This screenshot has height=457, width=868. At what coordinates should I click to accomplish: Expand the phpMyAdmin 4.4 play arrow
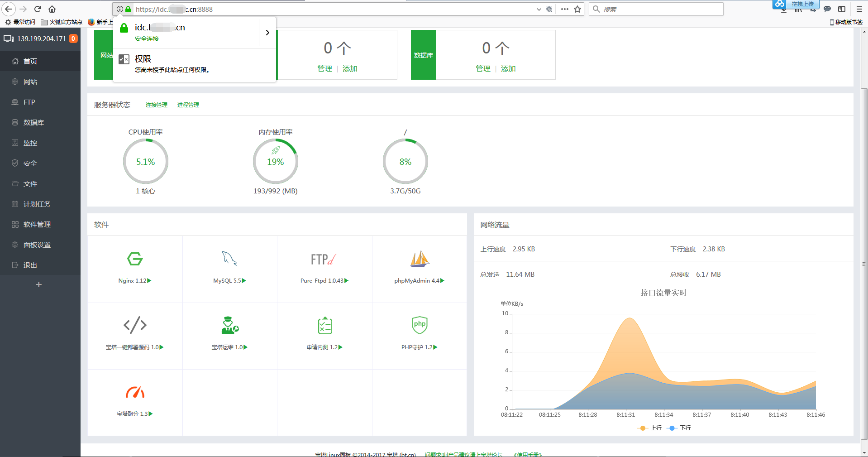(x=443, y=281)
